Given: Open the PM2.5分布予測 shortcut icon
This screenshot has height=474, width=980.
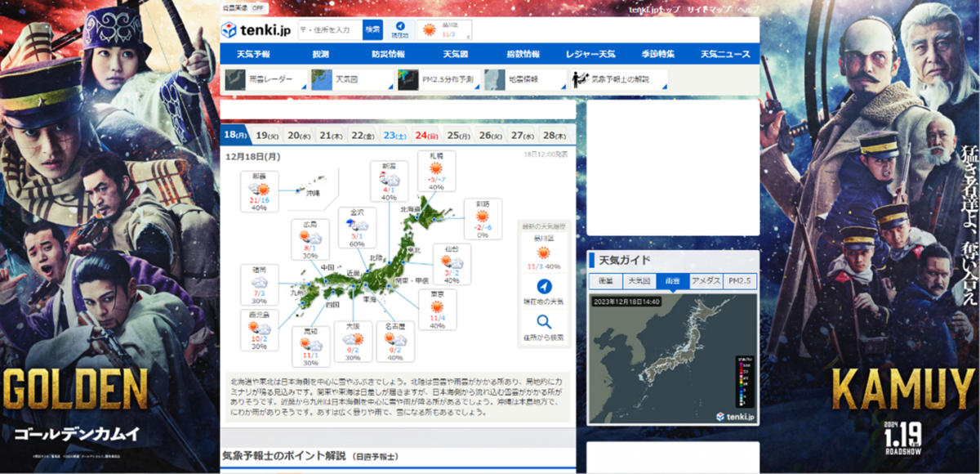Looking at the screenshot, I should 408,79.
